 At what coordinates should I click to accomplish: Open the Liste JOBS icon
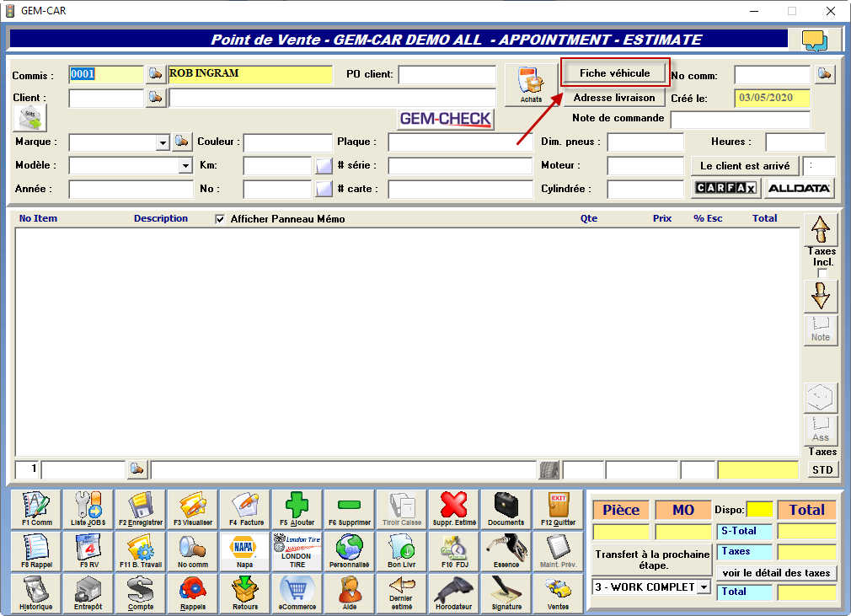point(88,509)
